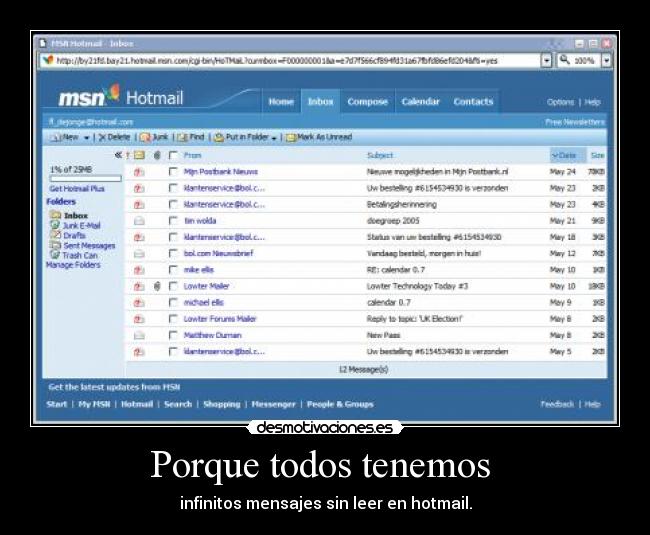Check the Mijn Postbank Nieuws message box

point(173,172)
